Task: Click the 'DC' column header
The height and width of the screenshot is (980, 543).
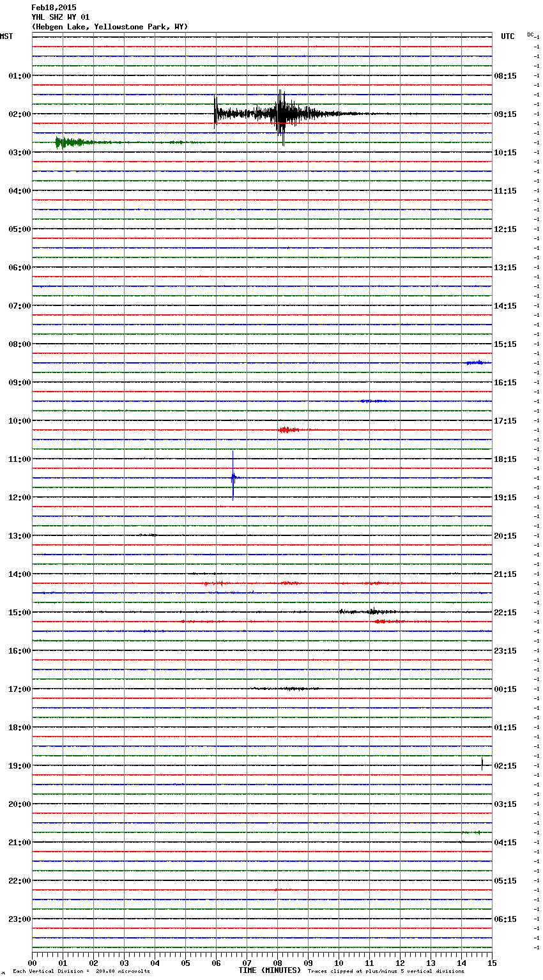Action: click(x=530, y=34)
